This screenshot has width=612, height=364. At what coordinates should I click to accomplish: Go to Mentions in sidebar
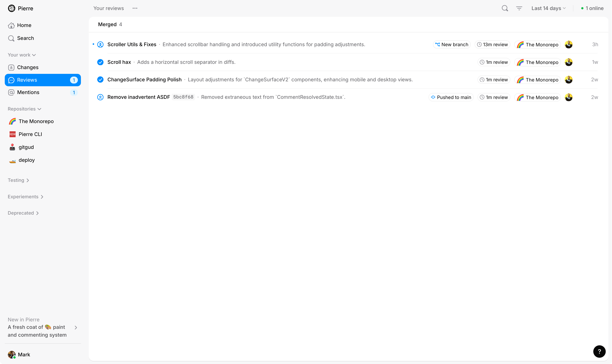coord(28,93)
